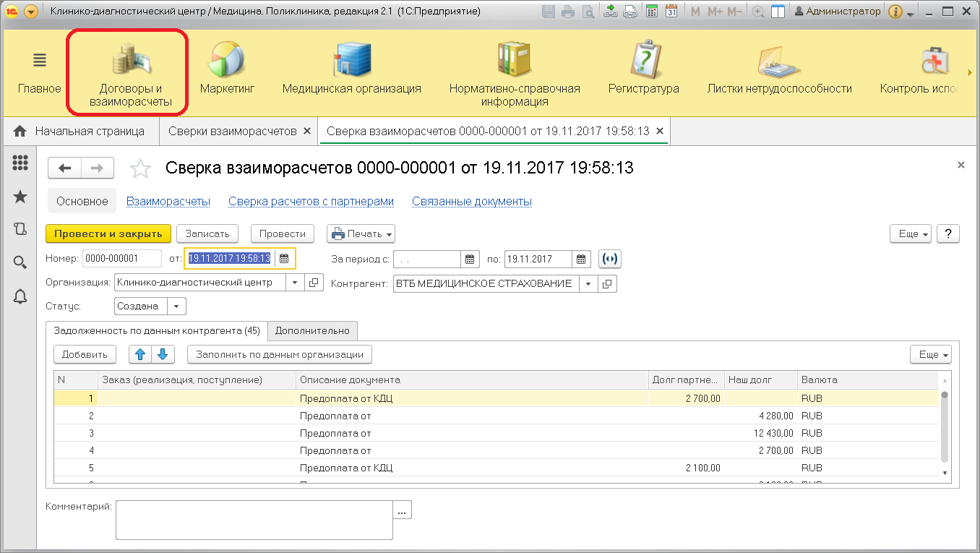The height and width of the screenshot is (553, 980).
Task: Open the search magnifier in sidebar
Action: [20, 262]
